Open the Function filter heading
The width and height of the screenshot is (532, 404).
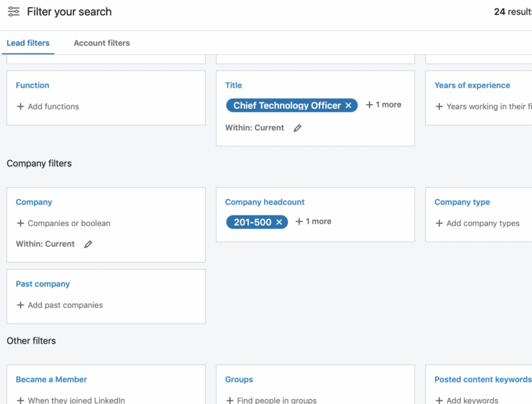tap(33, 85)
